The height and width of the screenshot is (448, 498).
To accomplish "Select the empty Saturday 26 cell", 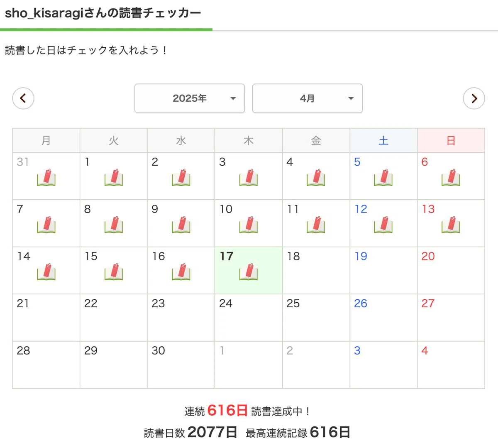I will tap(383, 318).
